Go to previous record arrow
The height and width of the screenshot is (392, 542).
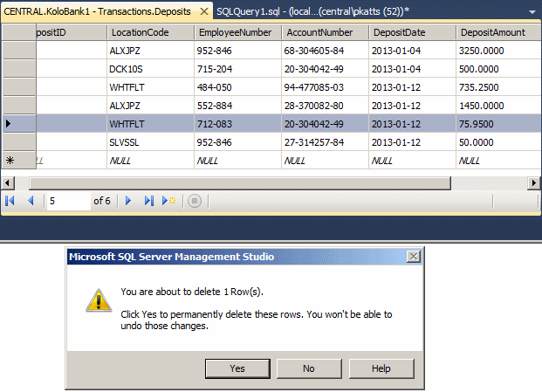[31, 201]
